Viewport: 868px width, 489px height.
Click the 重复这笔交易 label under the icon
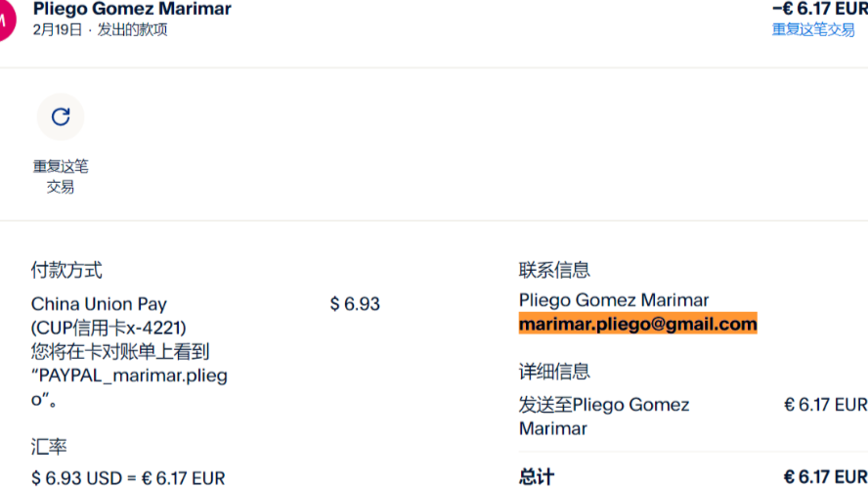61,176
